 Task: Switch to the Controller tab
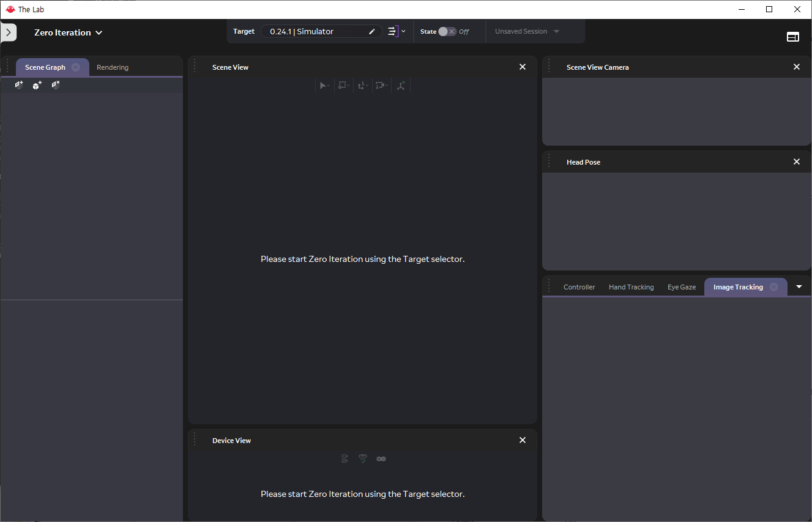[579, 287]
